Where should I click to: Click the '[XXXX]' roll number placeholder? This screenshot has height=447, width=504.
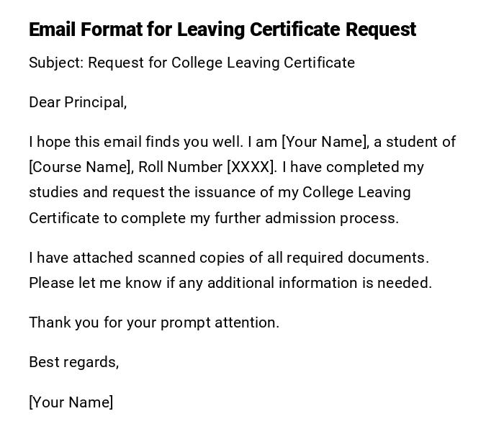click(x=251, y=167)
